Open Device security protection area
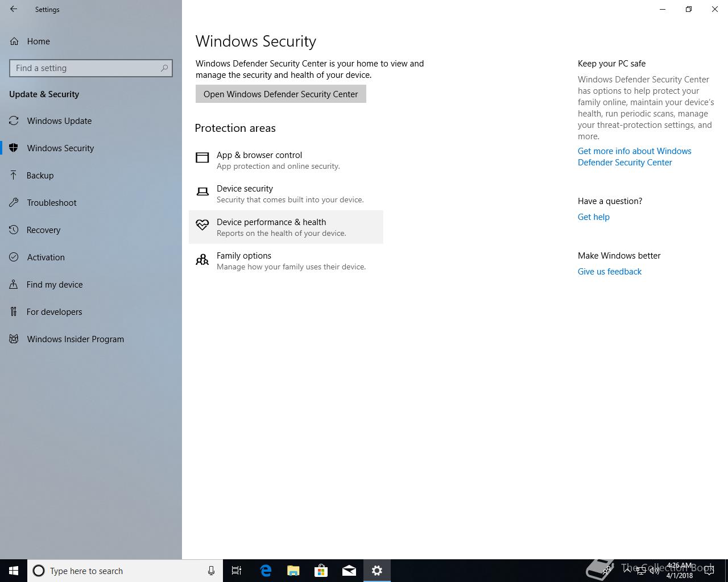Viewport: 728px width, 582px height. click(x=286, y=194)
